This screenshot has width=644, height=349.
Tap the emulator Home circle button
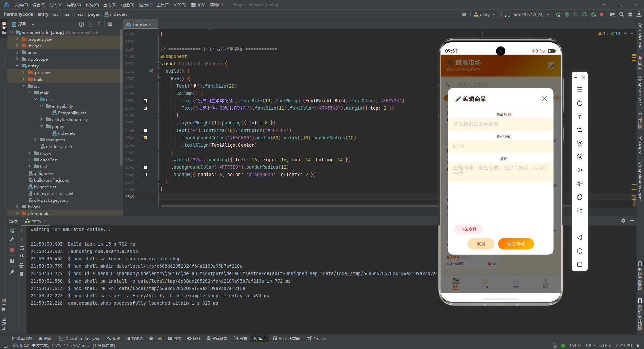click(x=580, y=251)
